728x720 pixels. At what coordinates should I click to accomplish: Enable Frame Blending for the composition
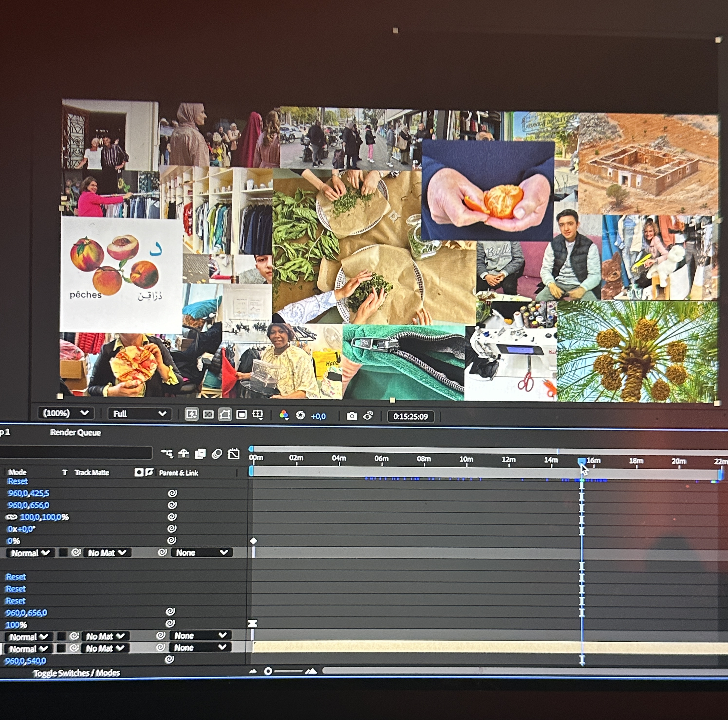tap(200, 454)
